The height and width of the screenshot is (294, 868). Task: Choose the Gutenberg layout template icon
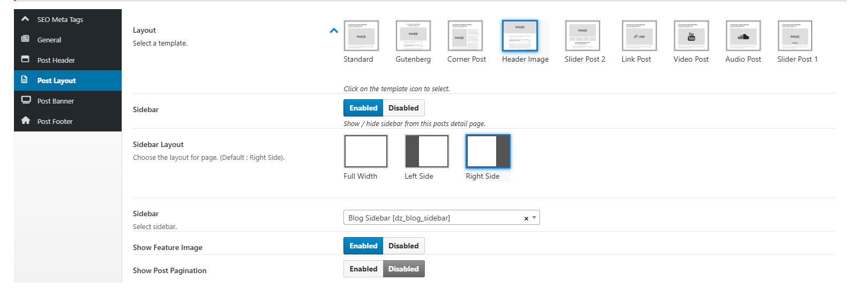[413, 35]
